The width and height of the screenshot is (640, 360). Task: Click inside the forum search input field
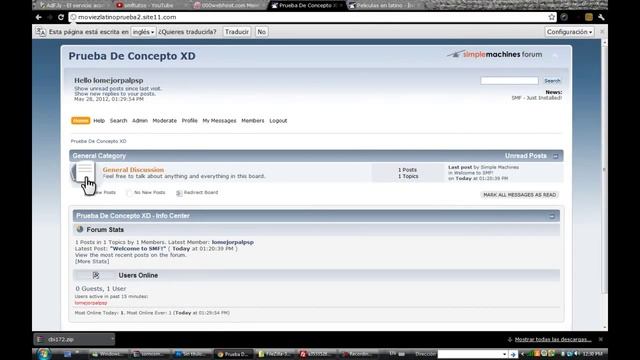(x=509, y=81)
